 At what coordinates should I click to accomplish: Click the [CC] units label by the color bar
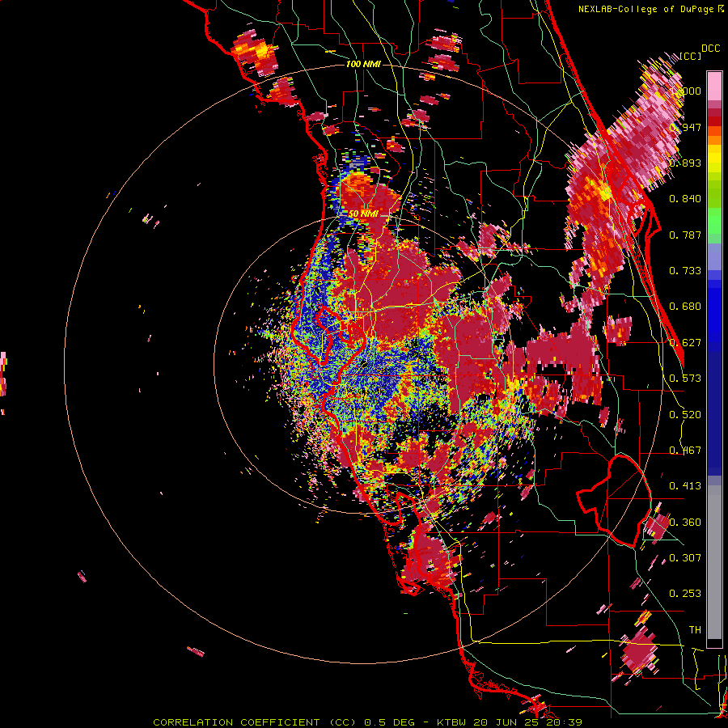coord(690,56)
